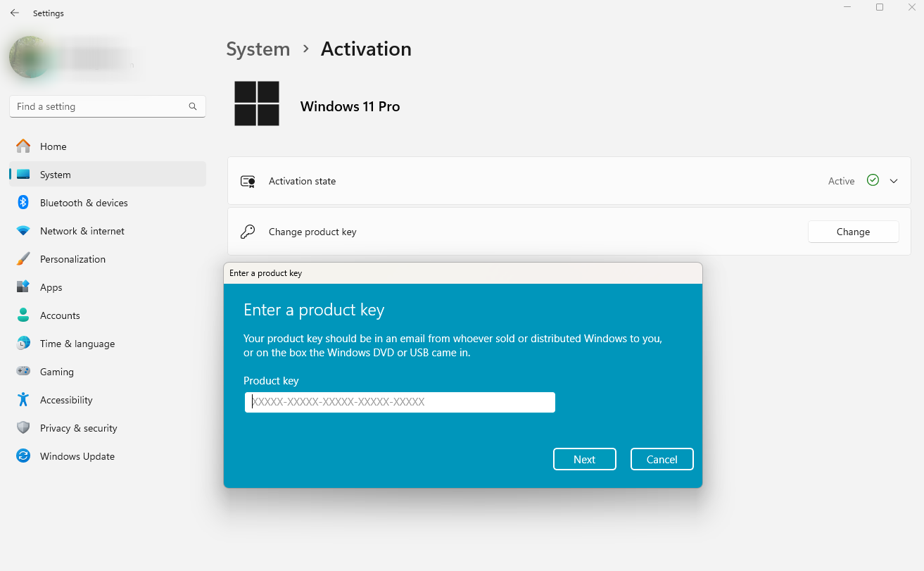
Task: Click the dialog's Enter a product key title bar
Action: [463, 273]
